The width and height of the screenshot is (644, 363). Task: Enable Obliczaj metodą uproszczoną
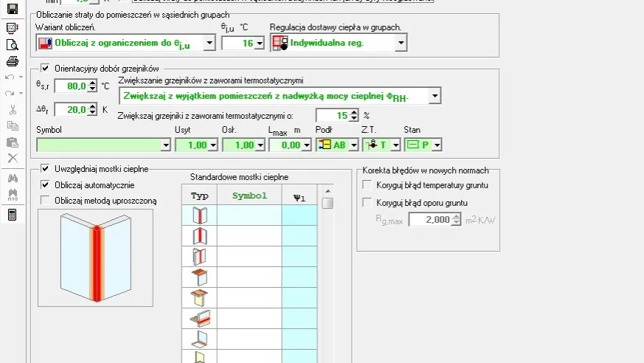pos(45,199)
